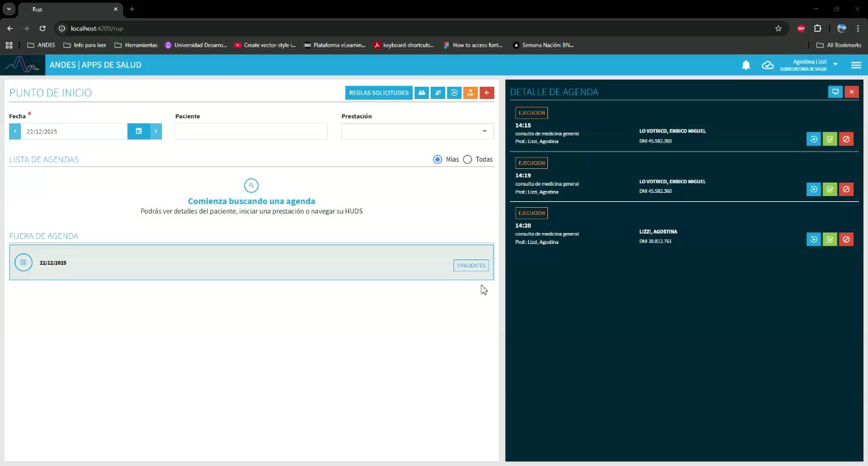Click the EJECUCION badge of 14:19 appointment
The width and height of the screenshot is (868, 466).
tap(531, 163)
